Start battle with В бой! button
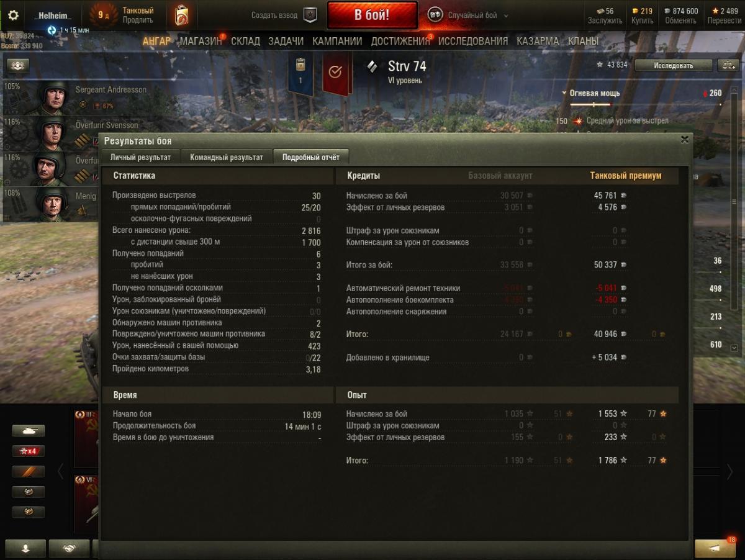Viewport: 745px width, 560px height. (x=372, y=16)
